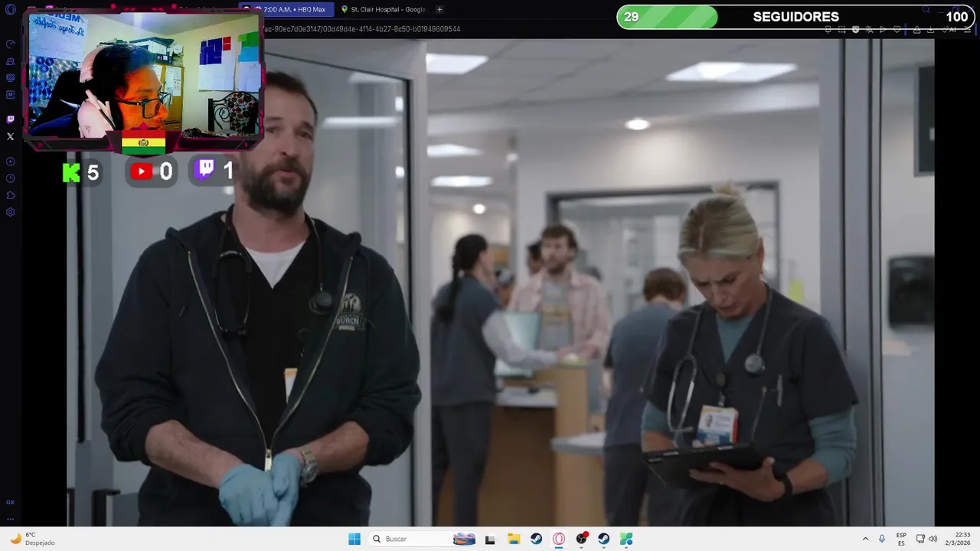Image resolution: width=980 pixels, height=551 pixels.
Task: Open File Explorer from the taskbar
Action: tap(514, 539)
